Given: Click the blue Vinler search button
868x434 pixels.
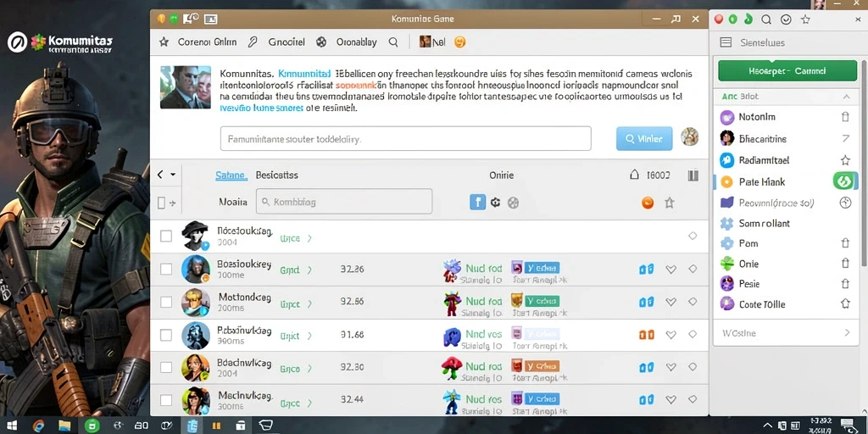Looking at the screenshot, I should [644, 138].
